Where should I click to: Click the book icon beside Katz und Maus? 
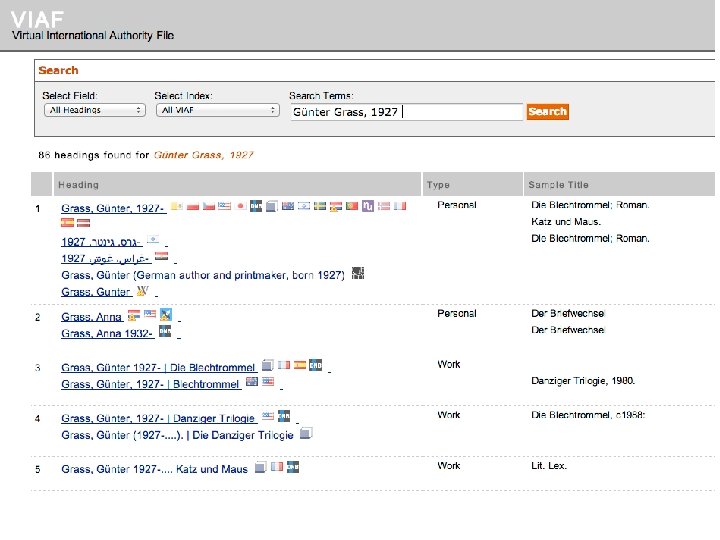[261, 467]
